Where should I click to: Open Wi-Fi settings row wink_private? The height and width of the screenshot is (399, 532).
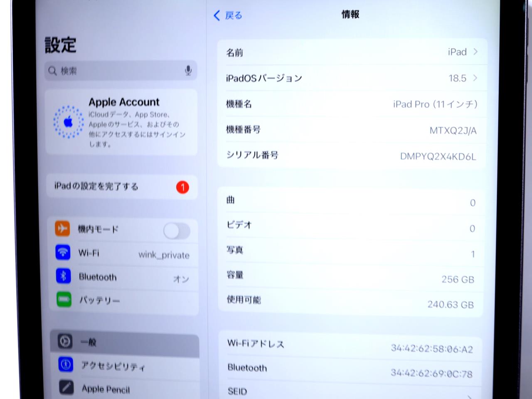click(x=123, y=253)
